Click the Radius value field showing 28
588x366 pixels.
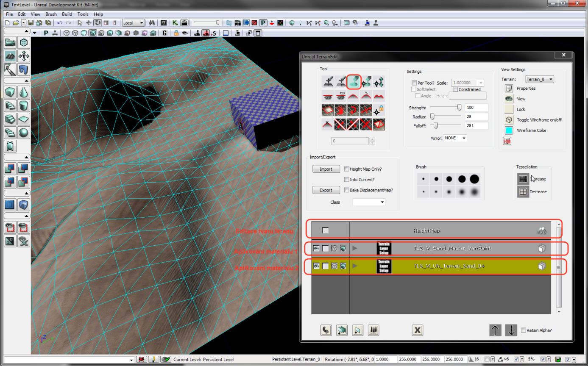(477, 116)
